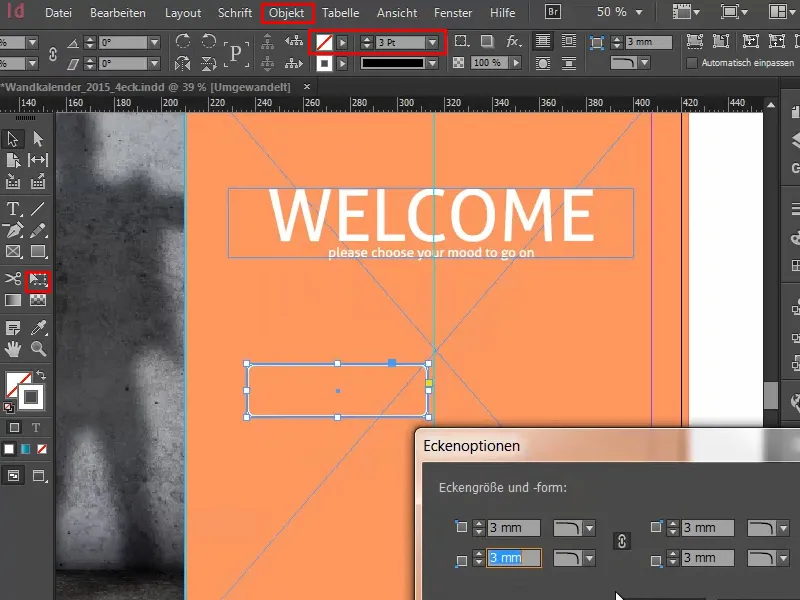
Task: Select the Gradient Swatch tool
Action: 13,300
